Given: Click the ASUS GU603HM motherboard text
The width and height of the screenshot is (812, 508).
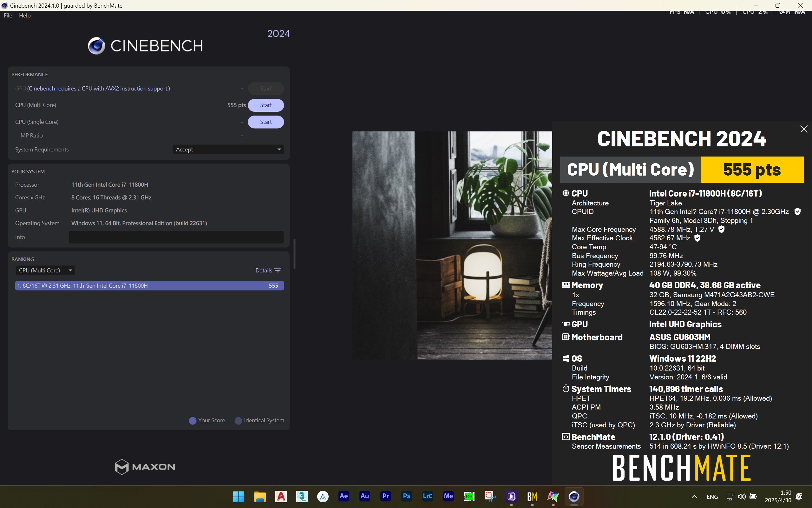Looking at the screenshot, I should point(680,337).
